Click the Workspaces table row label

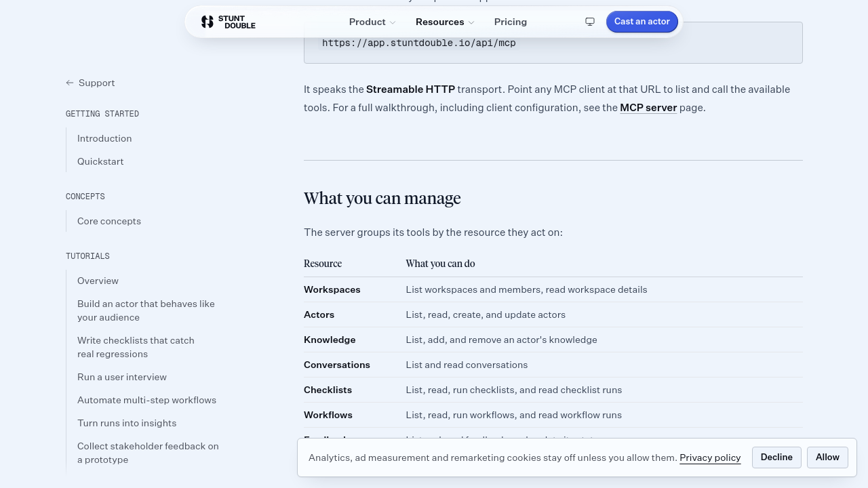(332, 289)
